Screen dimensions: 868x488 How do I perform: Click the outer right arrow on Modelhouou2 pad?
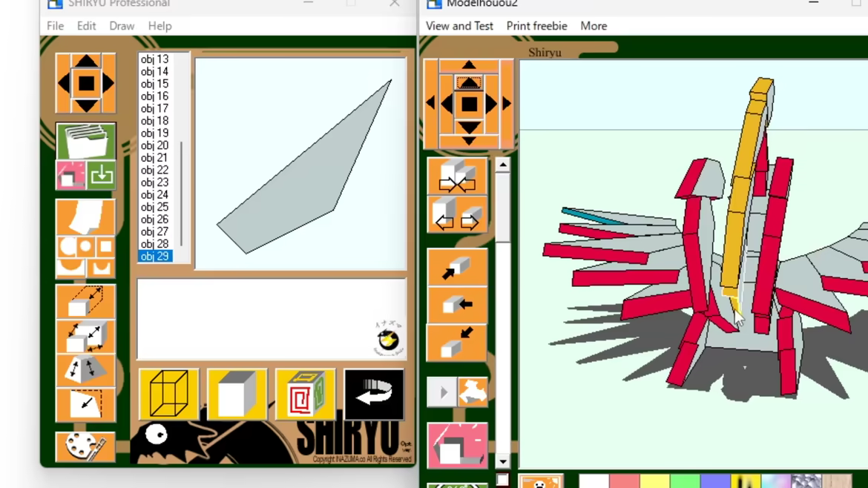point(507,104)
